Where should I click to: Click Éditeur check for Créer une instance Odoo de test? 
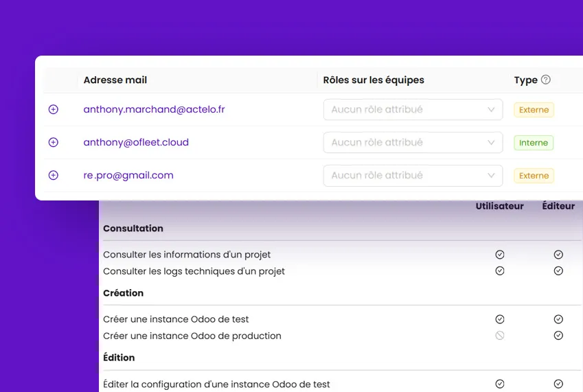[x=558, y=319]
